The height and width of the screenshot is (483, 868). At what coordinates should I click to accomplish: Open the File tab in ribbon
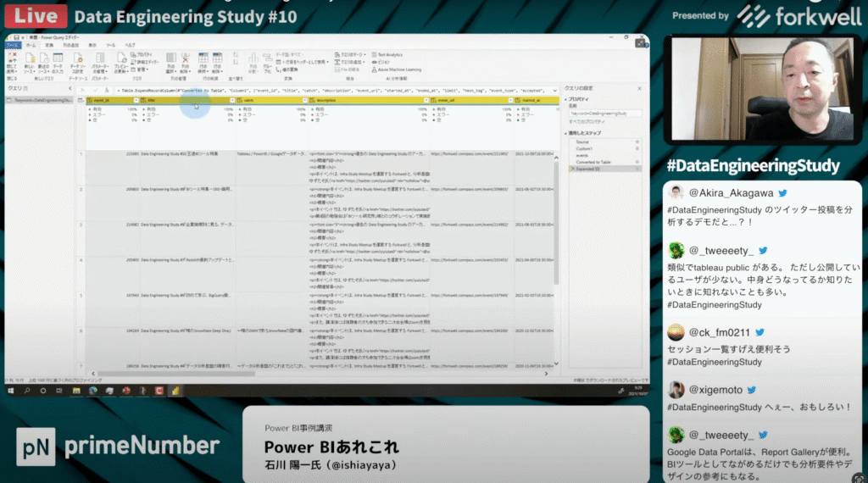pyautogui.click(x=11, y=45)
